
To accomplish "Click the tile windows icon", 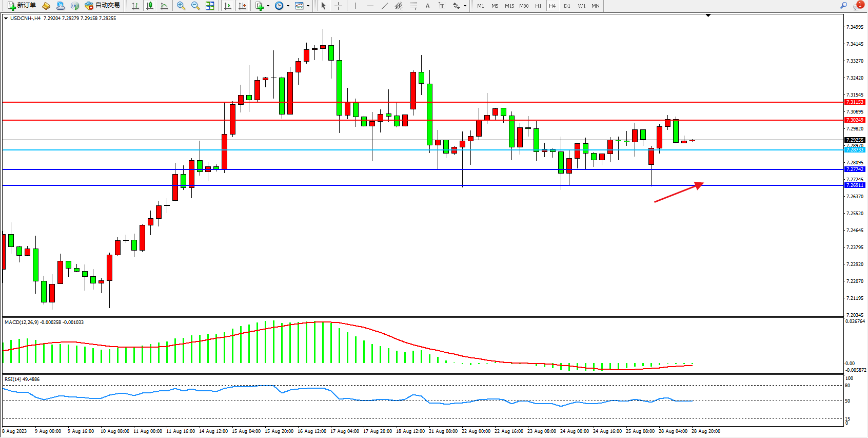I will 210,6.
